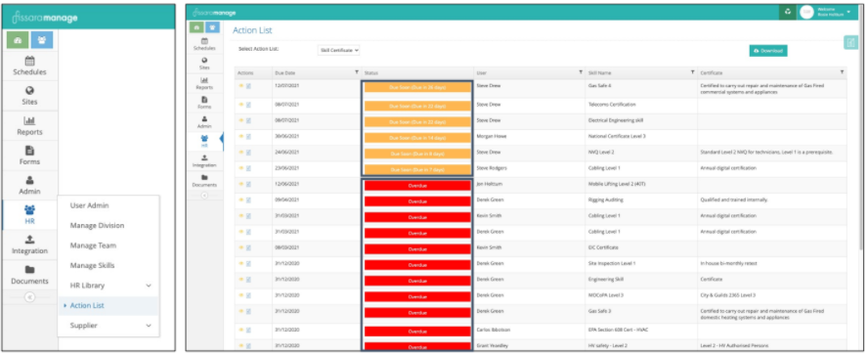Open the Skill Certificate action list dropdown
Image resolution: width=868 pixels, height=355 pixels.
[339, 50]
